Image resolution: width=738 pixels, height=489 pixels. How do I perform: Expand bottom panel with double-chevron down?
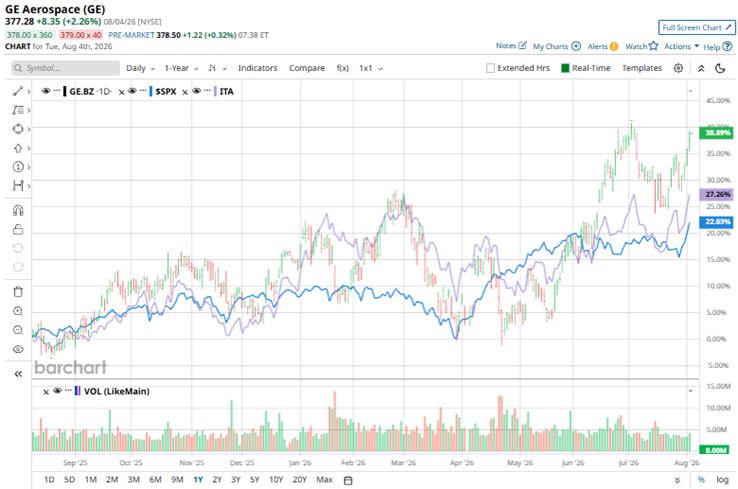click(677, 480)
